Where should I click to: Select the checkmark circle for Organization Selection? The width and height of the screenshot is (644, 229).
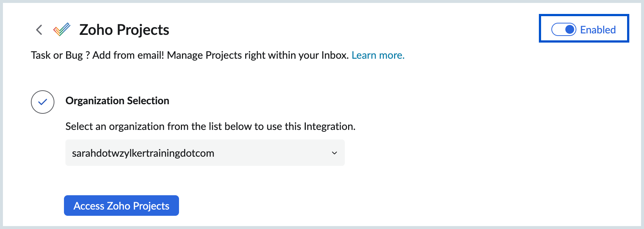point(43,102)
